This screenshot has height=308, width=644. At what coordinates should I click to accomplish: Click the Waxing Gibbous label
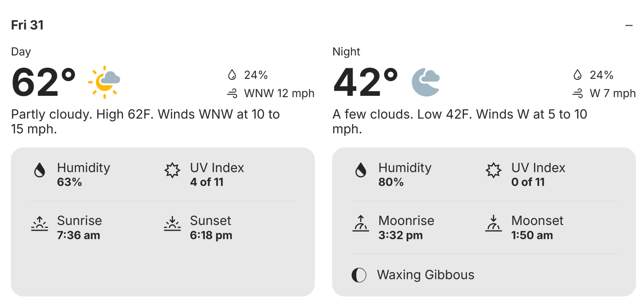pyautogui.click(x=426, y=275)
